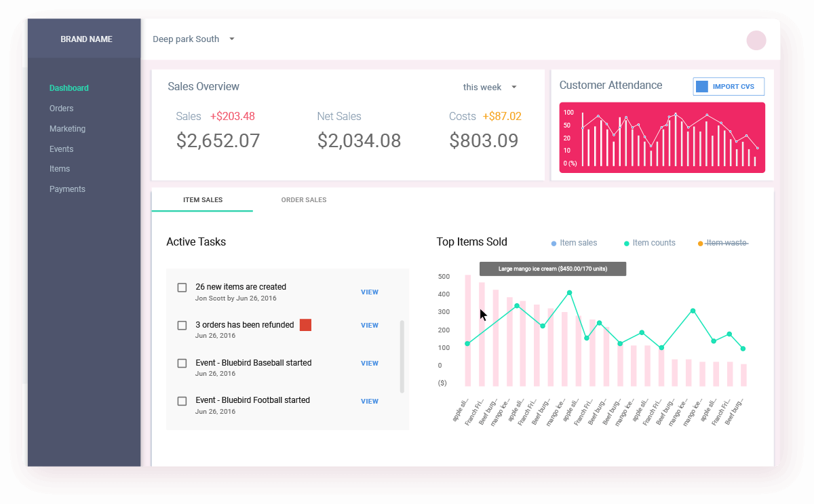The height and width of the screenshot is (504, 814).
Task: Toggle the Item waste legend dot
Action: tap(701, 244)
